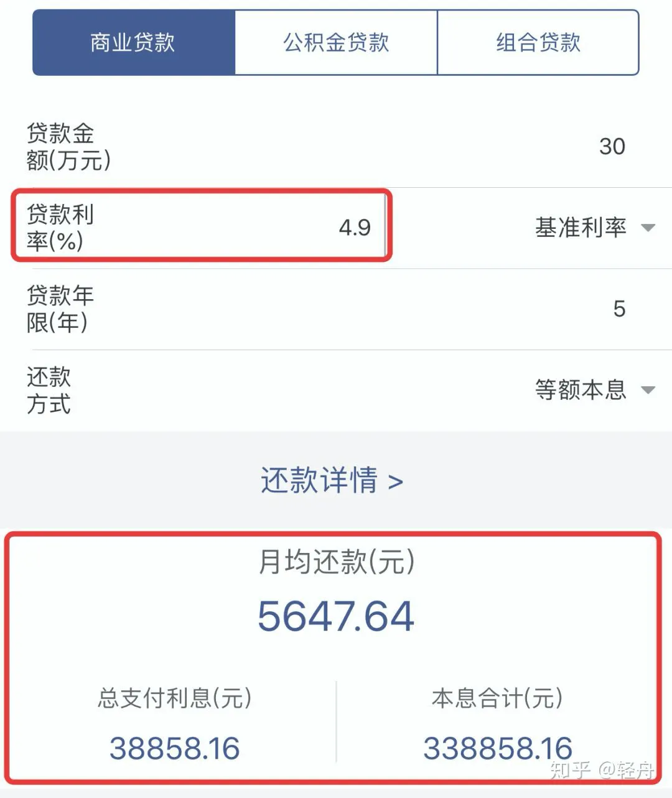Click the 贷款年限(年) label
This screenshot has height=798, width=672.
pyautogui.click(x=60, y=309)
